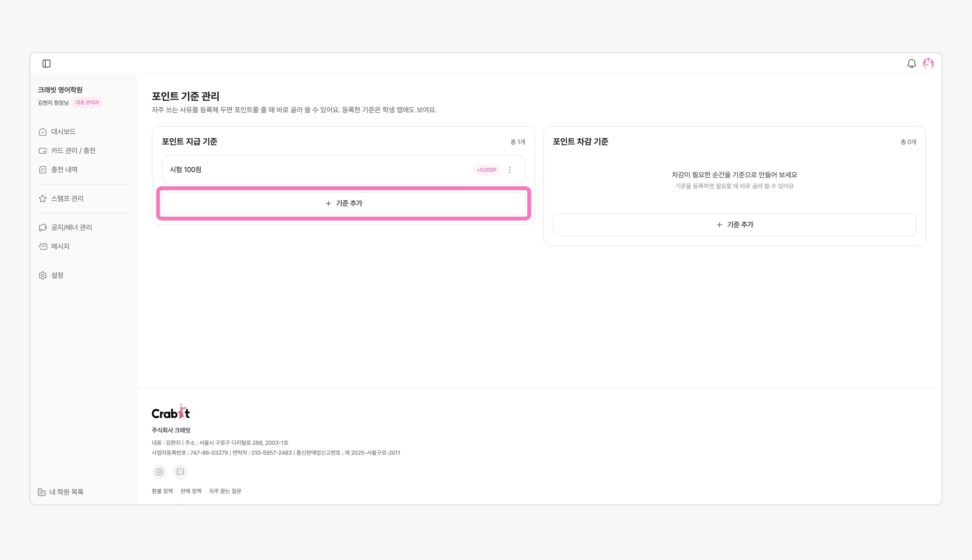Open the rabbit profile avatar
Viewport: 972px width, 560px height.
click(928, 64)
